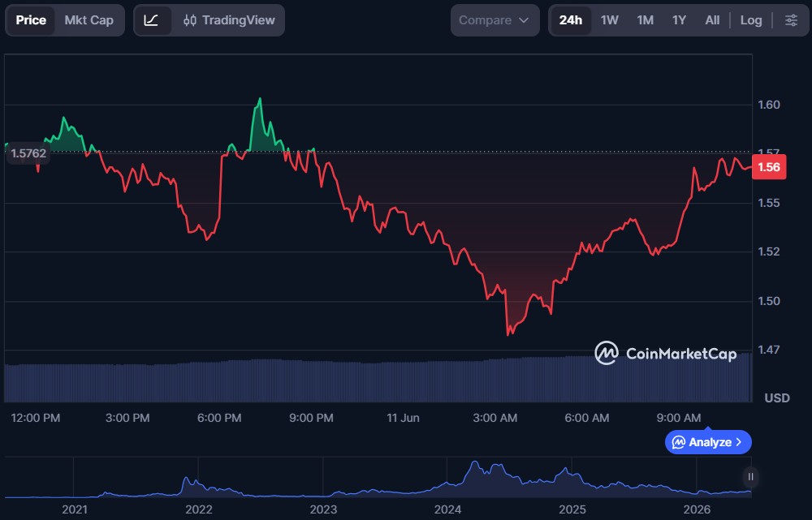Click the 11 Jun date axis label
The height and width of the screenshot is (520, 812).
click(403, 418)
